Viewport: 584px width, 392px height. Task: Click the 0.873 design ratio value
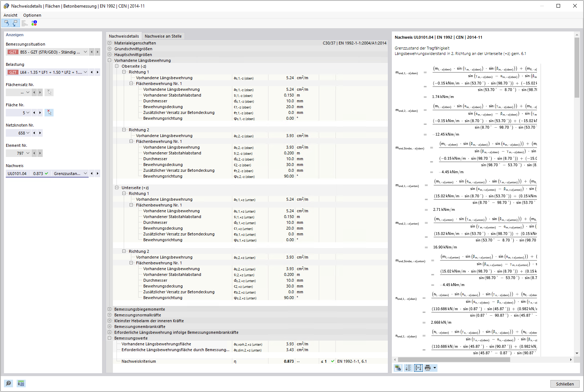289,361
